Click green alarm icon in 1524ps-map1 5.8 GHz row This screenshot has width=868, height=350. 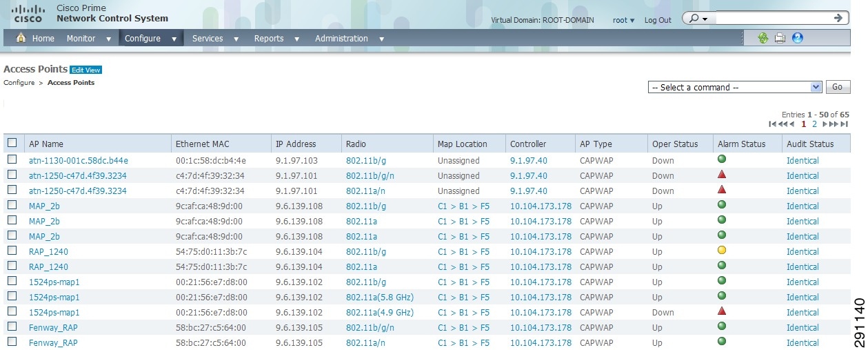[x=722, y=296]
